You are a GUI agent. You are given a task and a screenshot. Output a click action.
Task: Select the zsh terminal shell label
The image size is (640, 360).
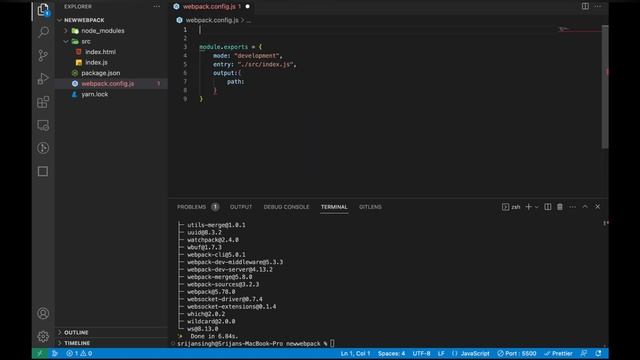coord(511,207)
